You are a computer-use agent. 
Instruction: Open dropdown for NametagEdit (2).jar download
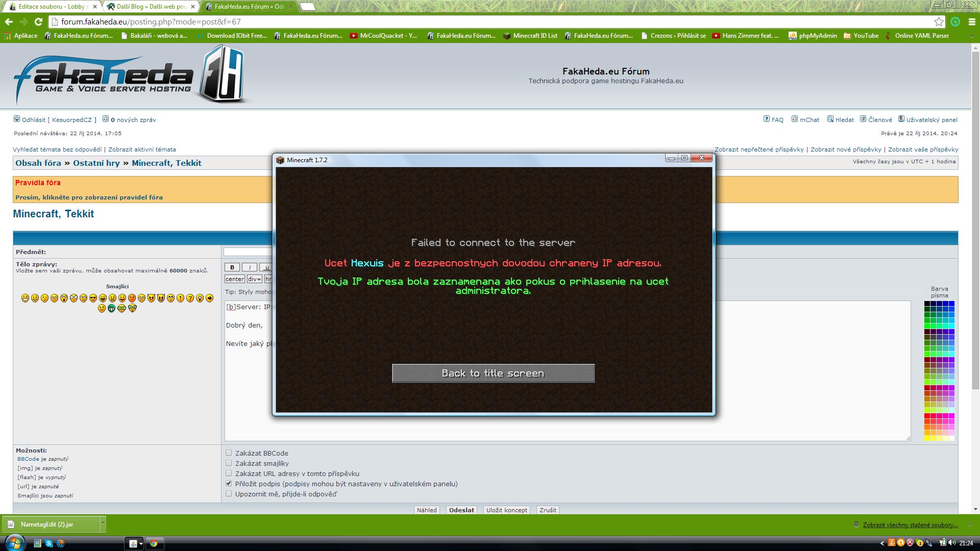103,523
